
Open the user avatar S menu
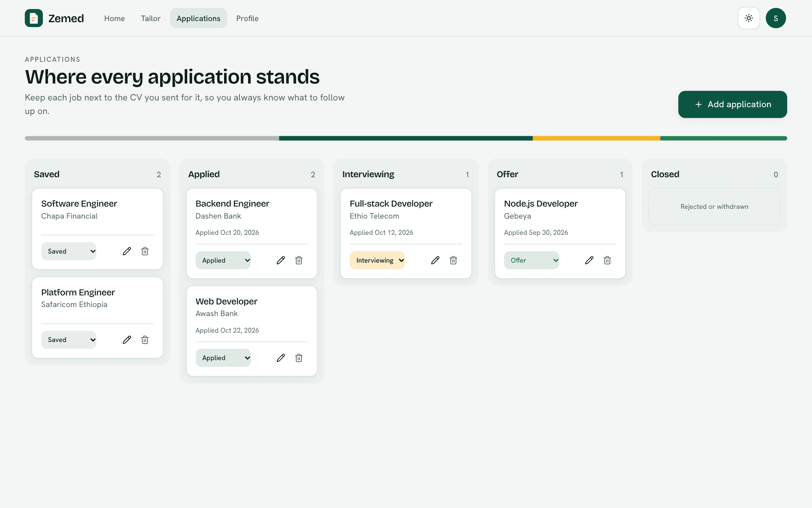pos(776,18)
